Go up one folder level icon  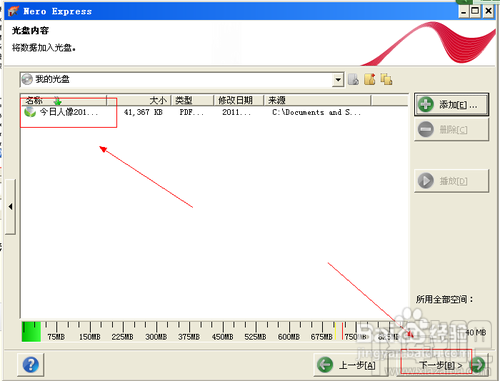click(x=353, y=79)
